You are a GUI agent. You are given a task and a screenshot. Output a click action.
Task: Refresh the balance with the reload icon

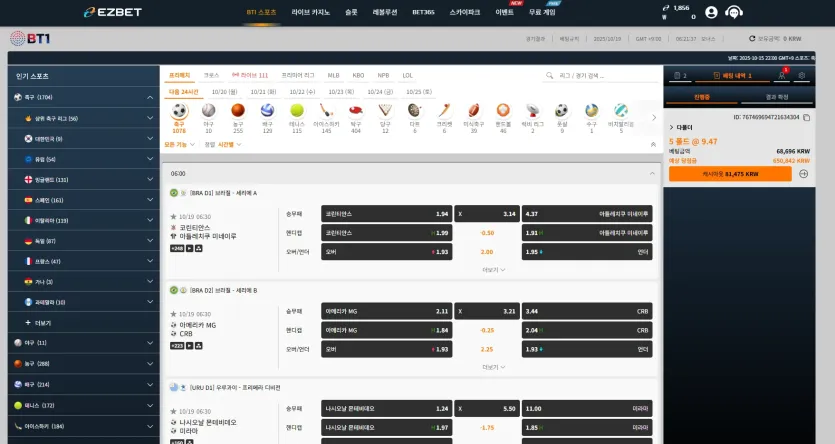752,38
